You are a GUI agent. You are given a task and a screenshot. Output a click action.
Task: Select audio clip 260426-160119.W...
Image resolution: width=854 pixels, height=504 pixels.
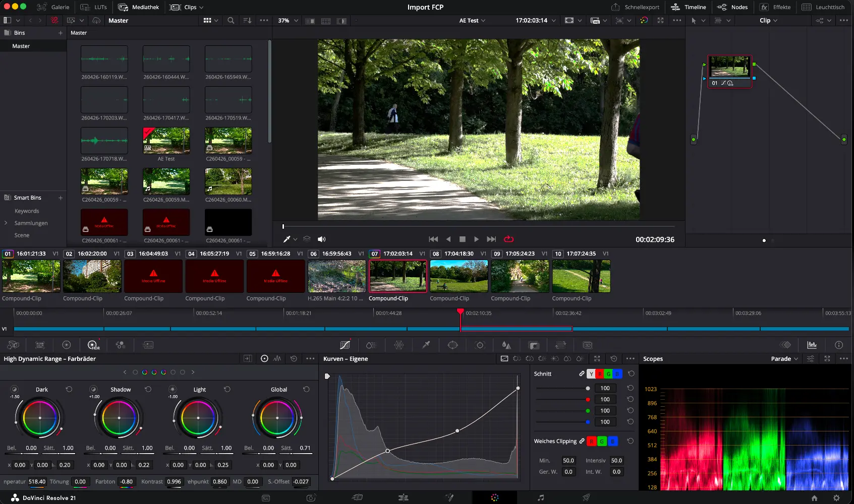coord(104,59)
